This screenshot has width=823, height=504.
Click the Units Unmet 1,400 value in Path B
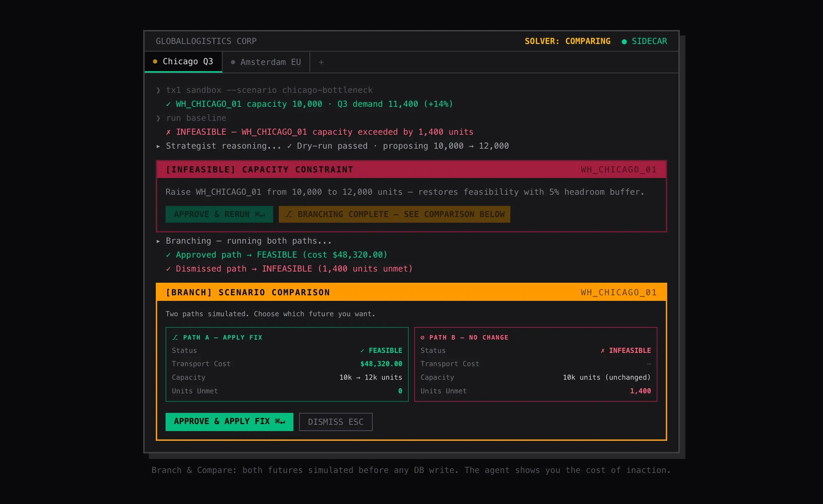(x=640, y=391)
